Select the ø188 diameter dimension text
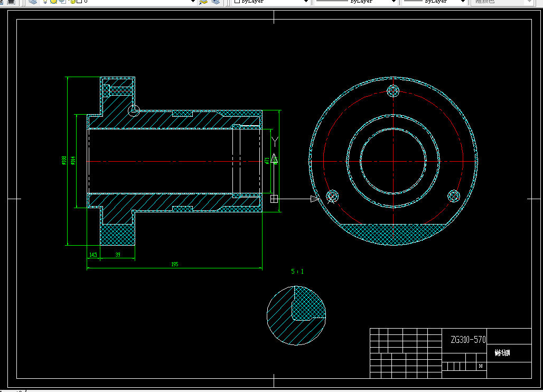 point(64,160)
